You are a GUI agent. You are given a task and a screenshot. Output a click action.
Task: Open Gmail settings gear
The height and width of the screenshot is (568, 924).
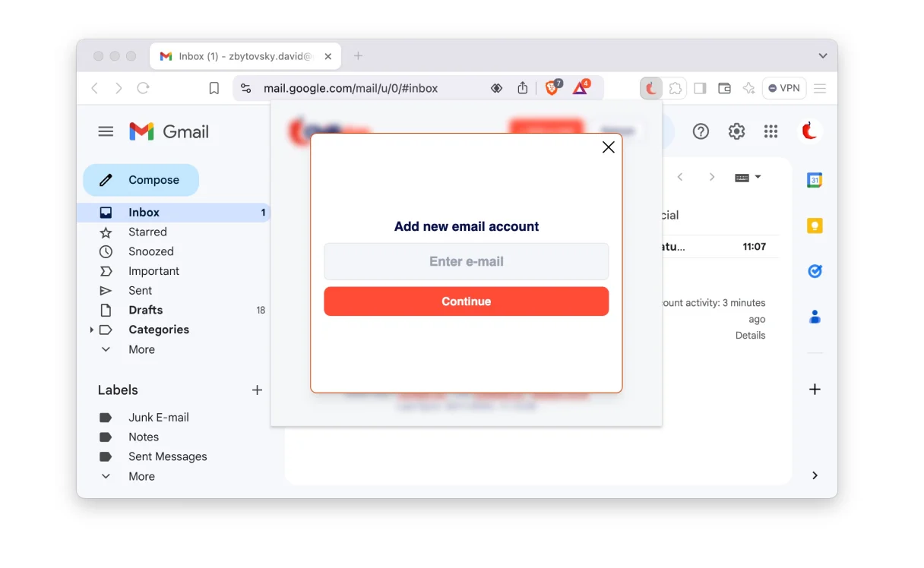736,131
